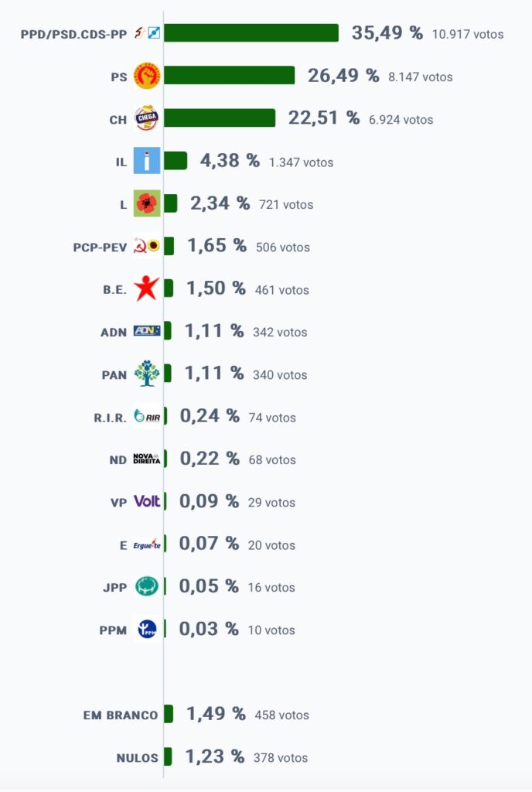Click the Livre poppy flower icon
Screen dimensions: 532x792
(x=147, y=203)
